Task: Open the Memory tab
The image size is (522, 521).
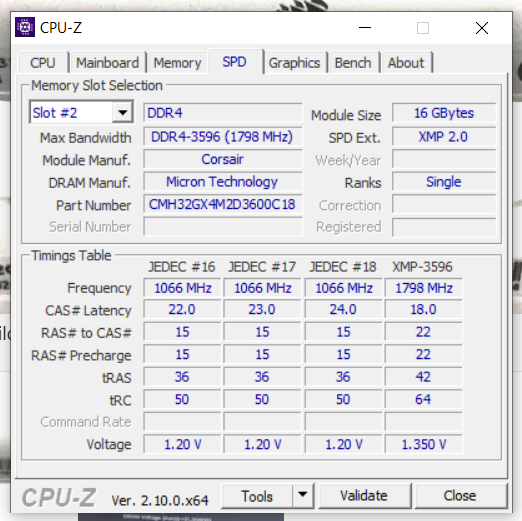Action: (x=178, y=63)
